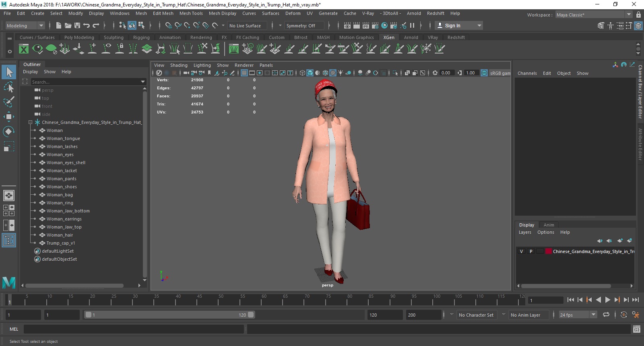Open the Workspace Maya Classic dropdown
Image resolution: width=644 pixels, height=346 pixels.
pos(594,14)
